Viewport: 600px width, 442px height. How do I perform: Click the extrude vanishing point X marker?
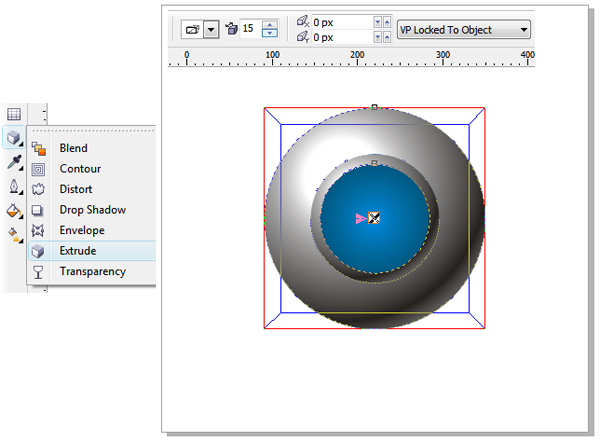(x=374, y=218)
